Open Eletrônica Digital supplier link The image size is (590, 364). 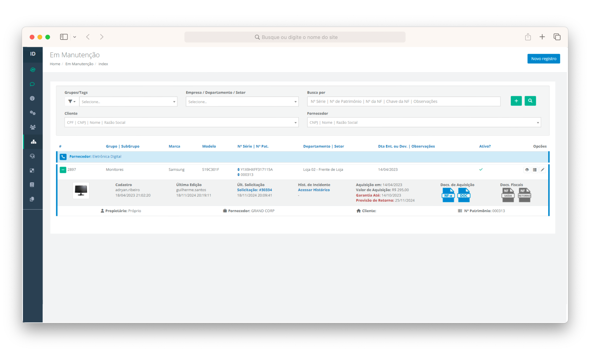coord(107,157)
